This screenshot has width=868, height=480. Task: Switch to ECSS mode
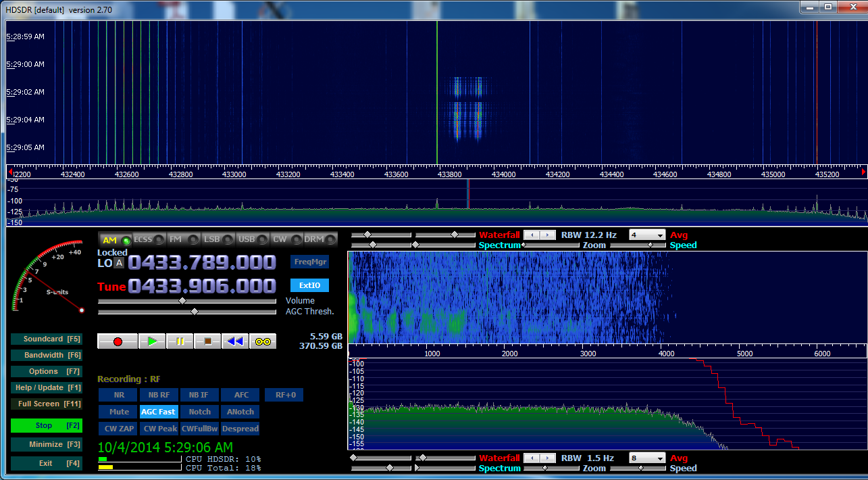point(148,240)
